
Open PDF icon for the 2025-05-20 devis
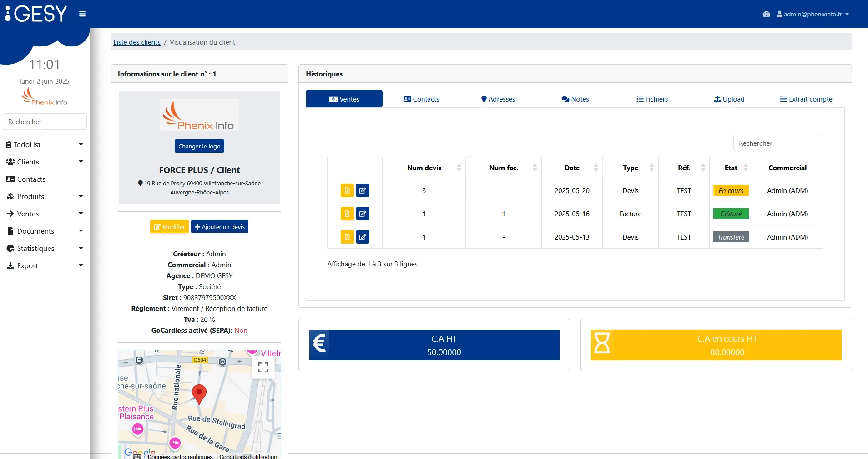[347, 190]
